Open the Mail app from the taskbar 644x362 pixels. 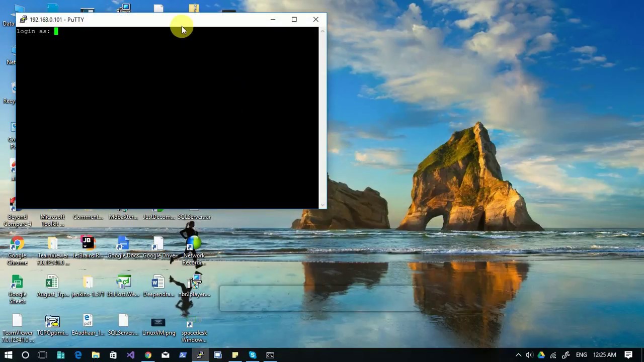165,355
